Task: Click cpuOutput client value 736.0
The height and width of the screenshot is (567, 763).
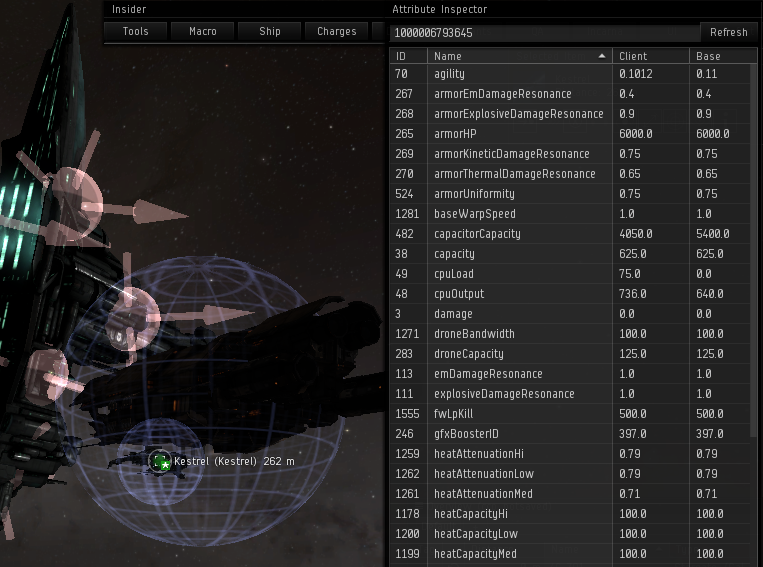Action: (x=633, y=293)
